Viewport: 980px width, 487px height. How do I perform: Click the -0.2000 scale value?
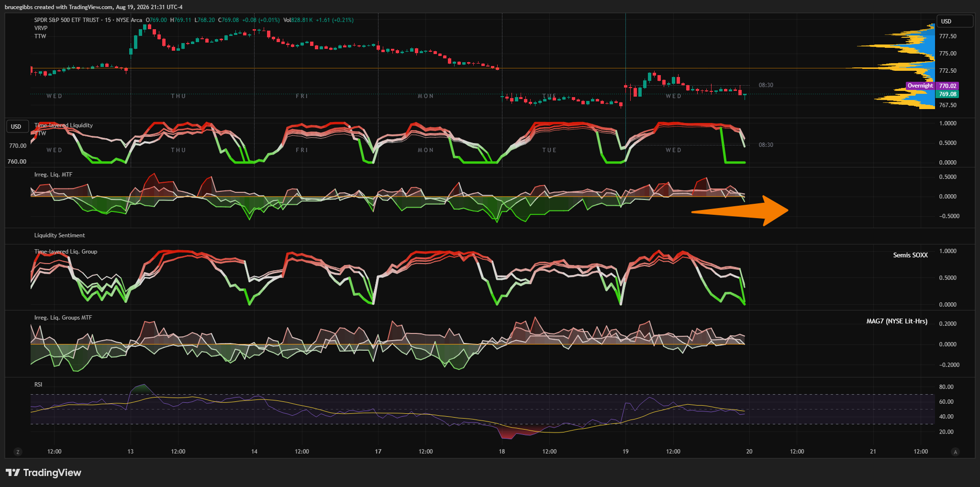click(949, 365)
